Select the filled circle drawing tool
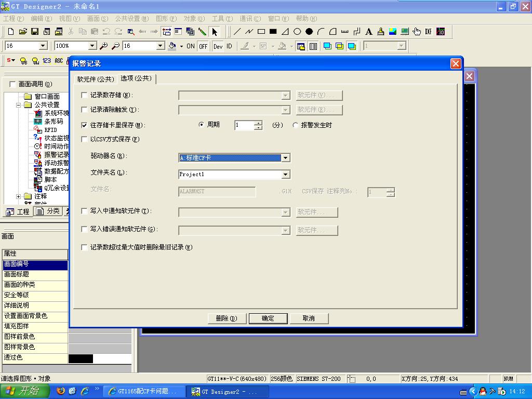 (309, 32)
